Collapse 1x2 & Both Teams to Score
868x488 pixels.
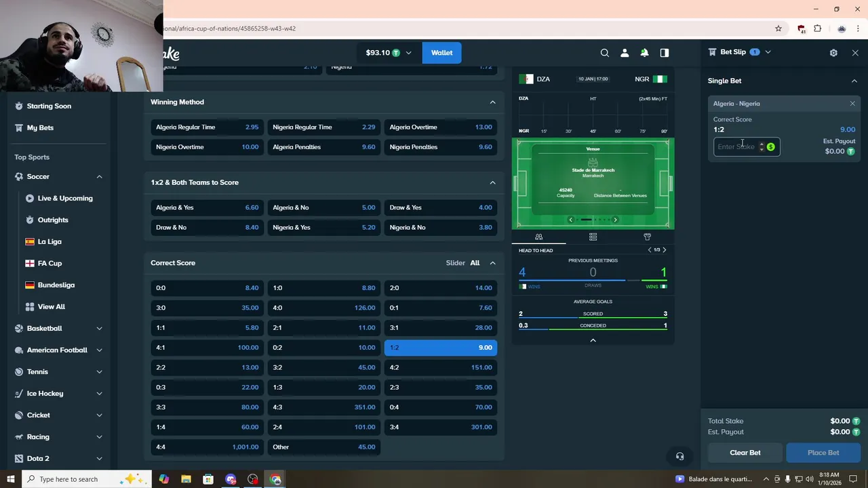coord(492,182)
